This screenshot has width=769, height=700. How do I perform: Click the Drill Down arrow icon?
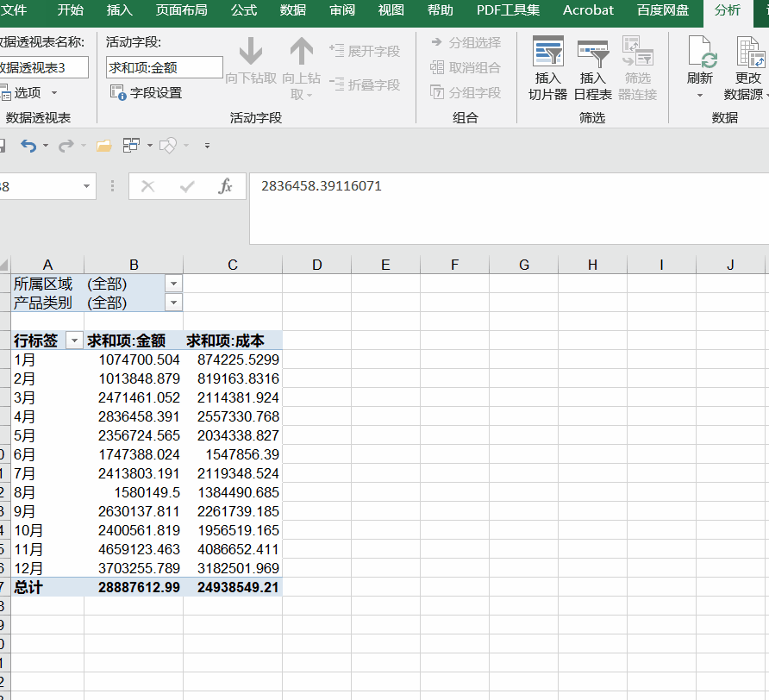click(x=251, y=51)
